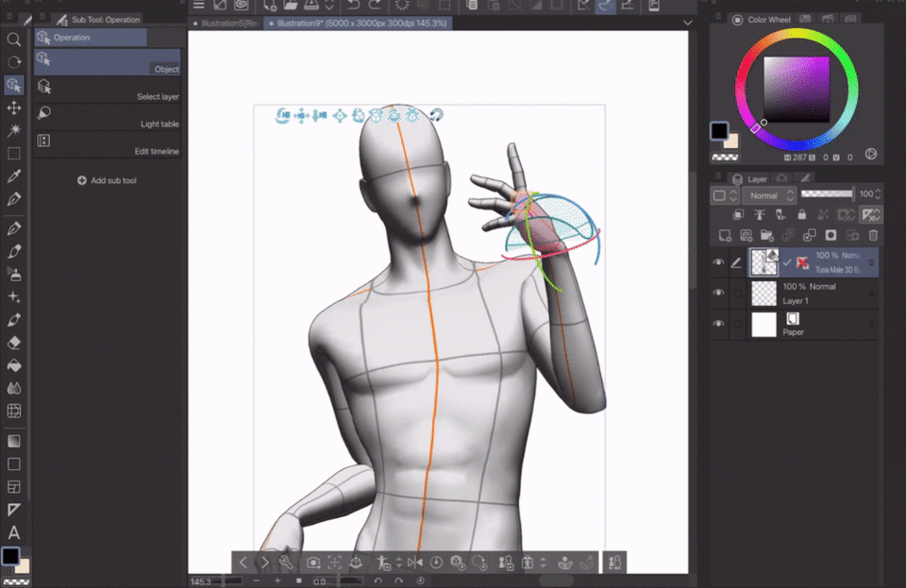
Task: Switch to the Illustration5 canvas tab
Action: click(x=226, y=23)
